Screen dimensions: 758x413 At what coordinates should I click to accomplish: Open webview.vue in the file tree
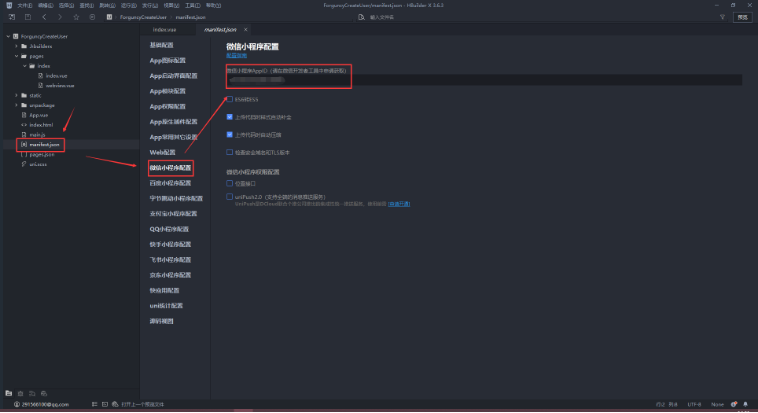[x=60, y=86]
